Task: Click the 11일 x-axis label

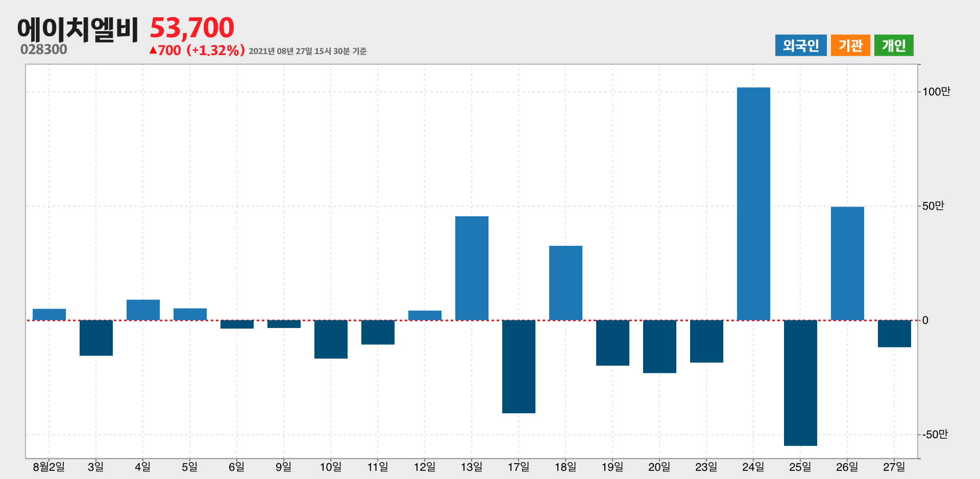Action: coord(378,467)
